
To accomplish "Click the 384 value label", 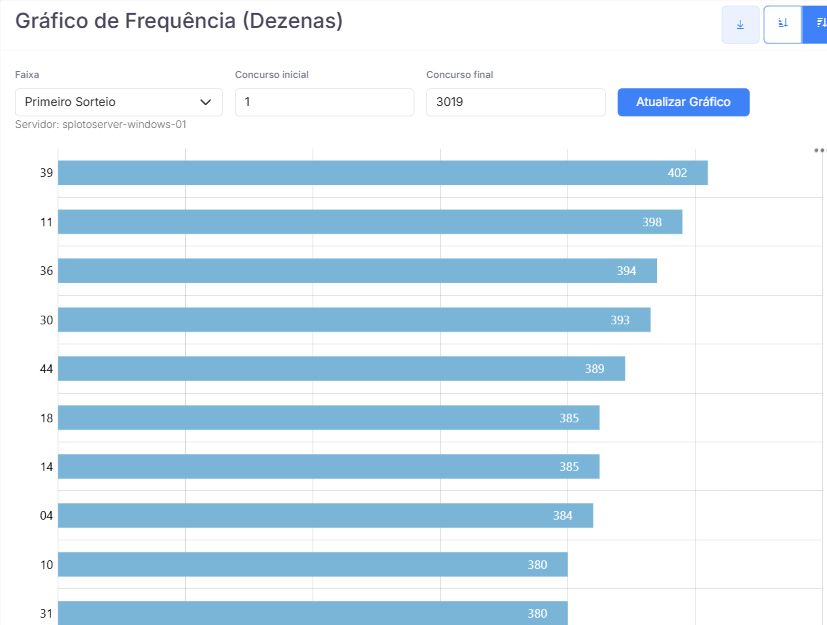I will [x=563, y=515].
